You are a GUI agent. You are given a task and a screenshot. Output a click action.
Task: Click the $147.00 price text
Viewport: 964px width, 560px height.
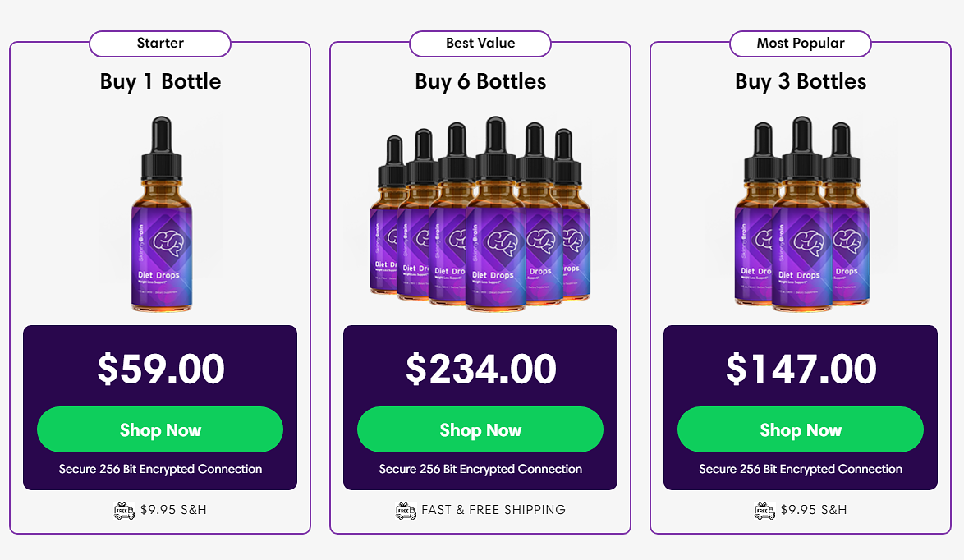(x=801, y=369)
